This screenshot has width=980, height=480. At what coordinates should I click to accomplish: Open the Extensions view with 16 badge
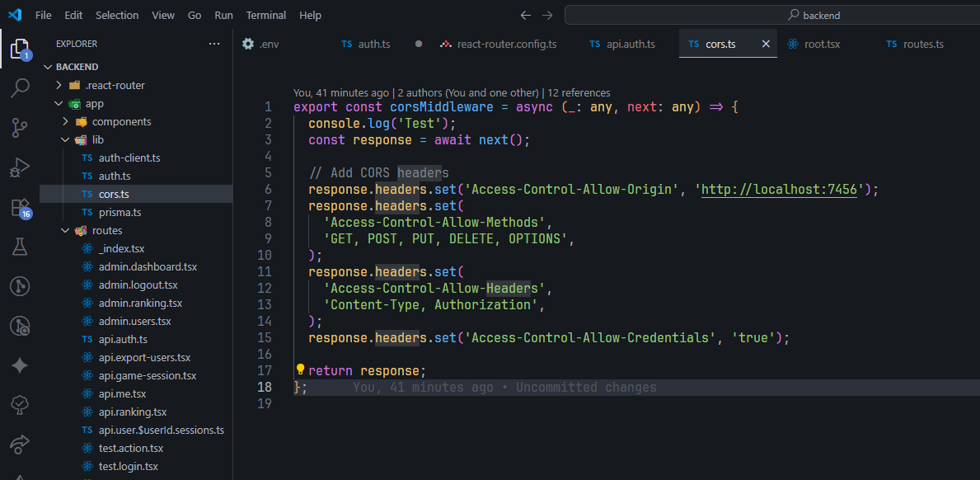(x=20, y=207)
